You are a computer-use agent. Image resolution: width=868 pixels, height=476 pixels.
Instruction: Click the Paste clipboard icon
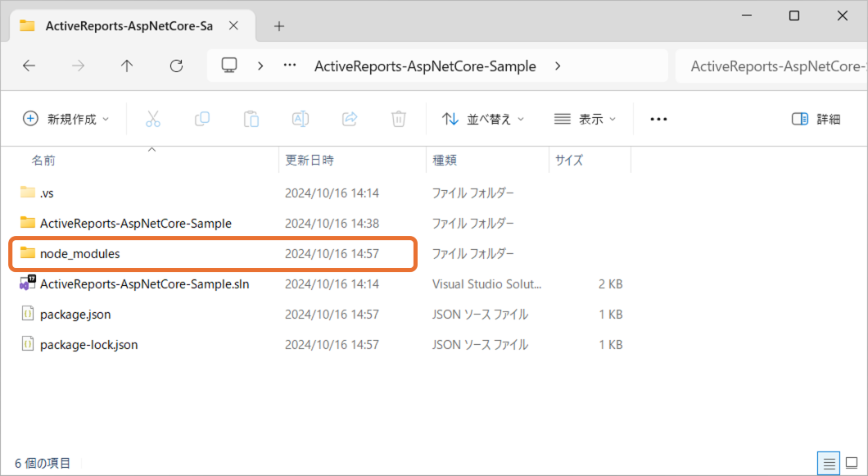click(251, 119)
